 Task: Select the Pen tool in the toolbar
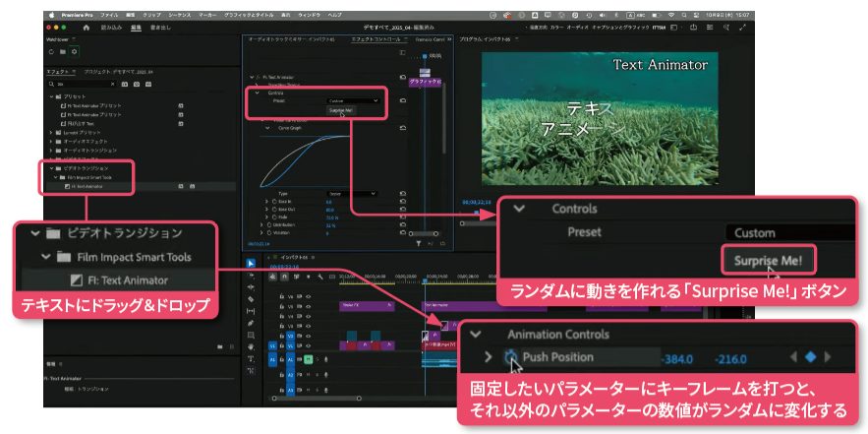click(x=251, y=324)
